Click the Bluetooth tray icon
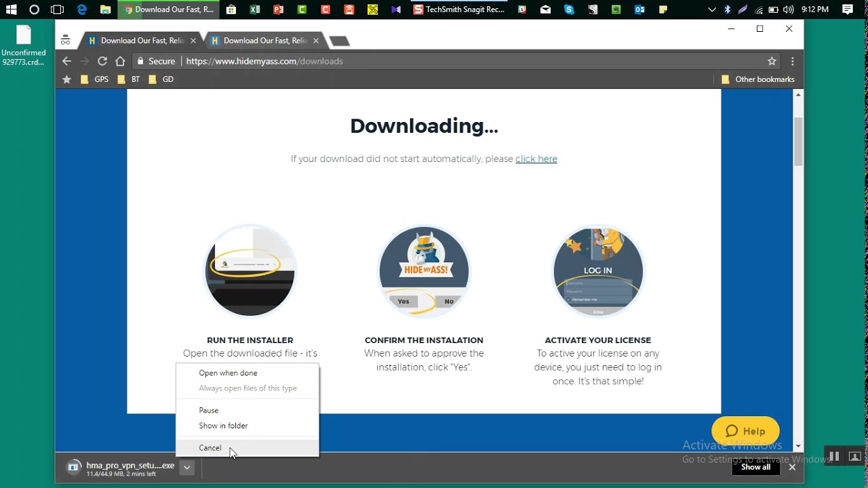This screenshot has width=868, height=488. click(x=728, y=9)
